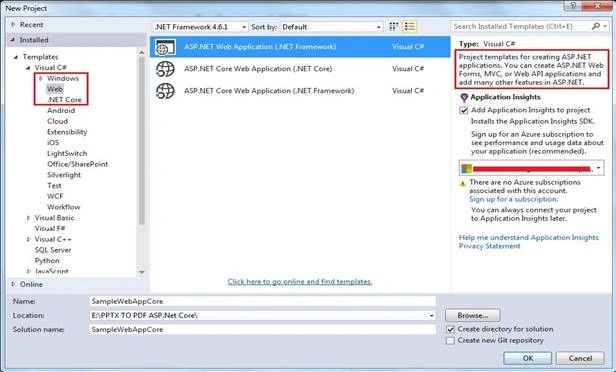Select the Workflow category
Screen dimensions: 616x372
pos(64,207)
